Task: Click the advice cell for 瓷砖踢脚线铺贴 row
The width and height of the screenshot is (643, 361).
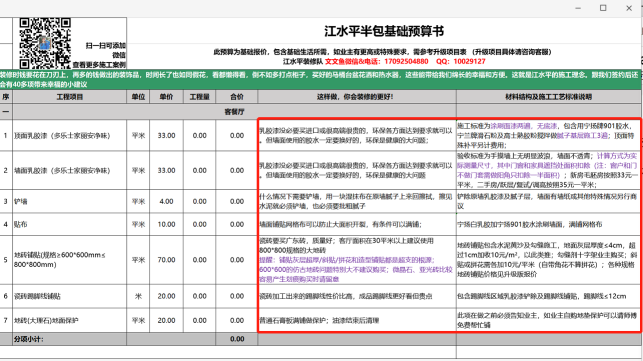Action: [357, 296]
